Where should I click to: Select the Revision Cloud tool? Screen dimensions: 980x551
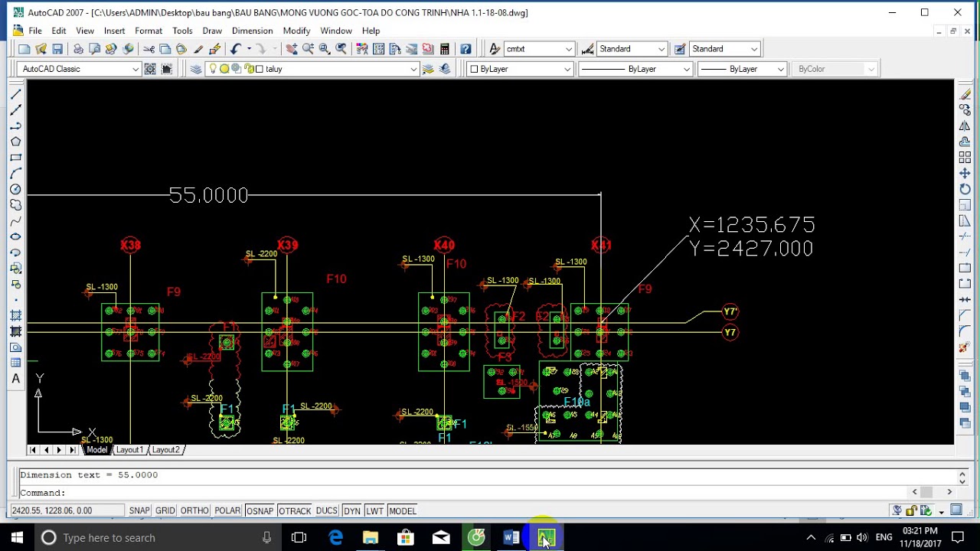pos(15,205)
